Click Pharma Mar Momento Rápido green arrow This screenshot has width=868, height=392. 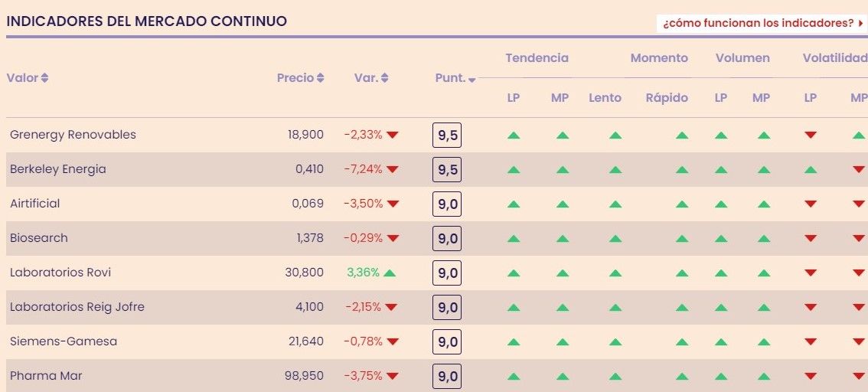[x=682, y=377]
